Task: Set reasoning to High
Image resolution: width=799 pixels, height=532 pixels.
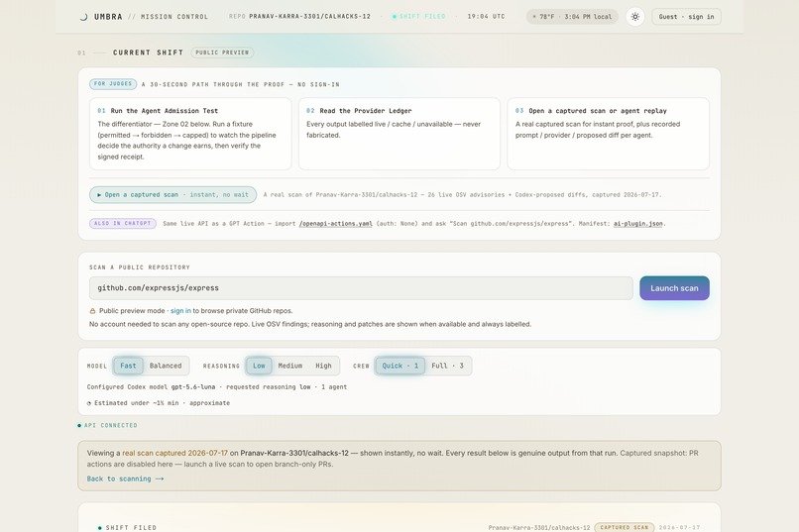Action: click(x=323, y=366)
